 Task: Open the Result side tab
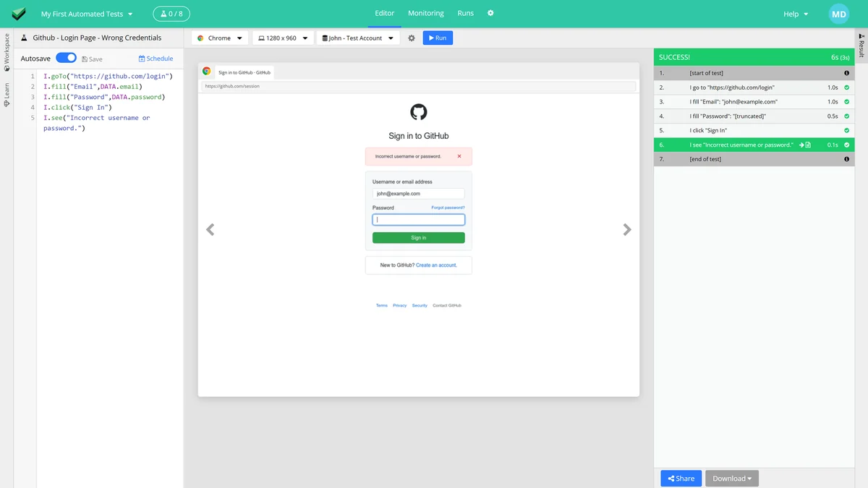[x=861, y=45]
